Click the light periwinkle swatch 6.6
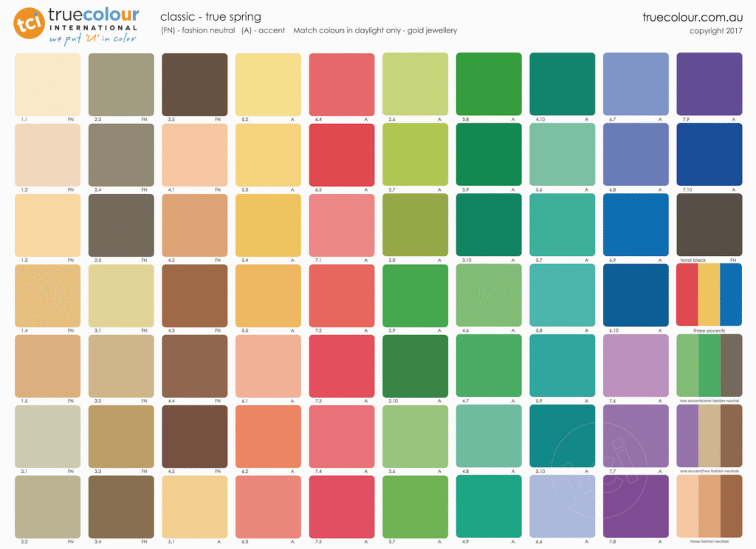756x549 pixels. click(562, 505)
